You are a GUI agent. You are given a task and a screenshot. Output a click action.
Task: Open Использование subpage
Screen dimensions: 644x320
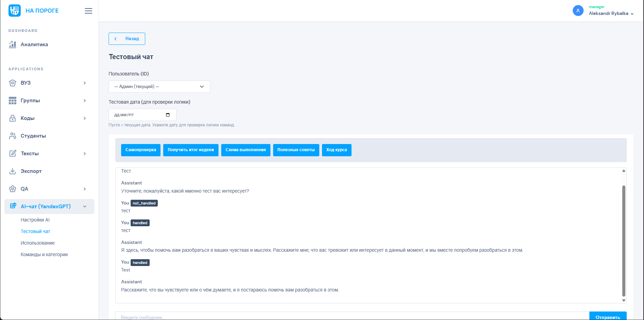pyautogui.click(x=38, y=243)
